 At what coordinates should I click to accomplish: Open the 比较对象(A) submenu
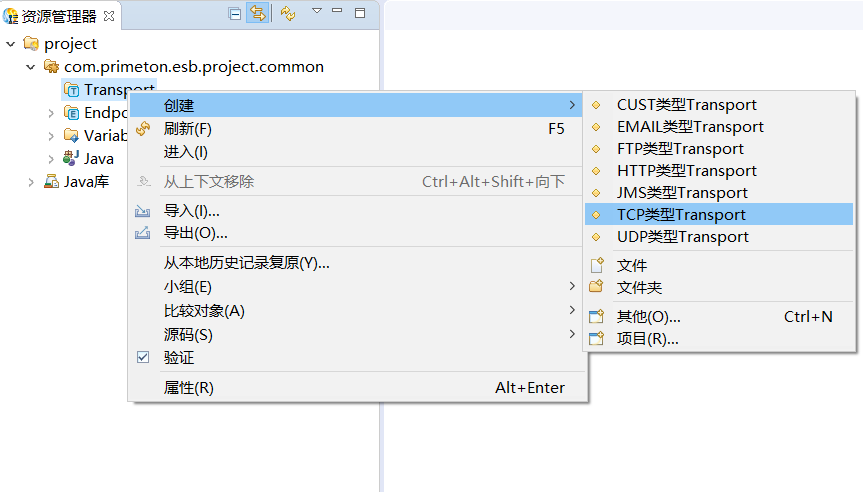tap(204, 311)
